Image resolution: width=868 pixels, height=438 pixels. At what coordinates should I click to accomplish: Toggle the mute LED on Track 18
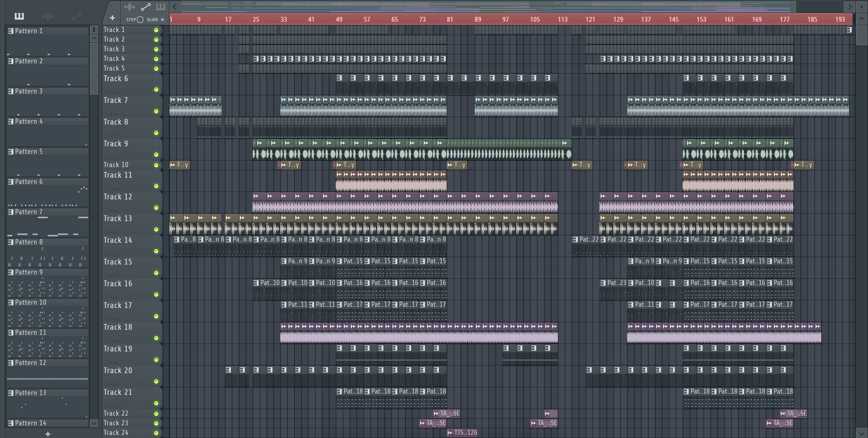(x=156, y=338)
